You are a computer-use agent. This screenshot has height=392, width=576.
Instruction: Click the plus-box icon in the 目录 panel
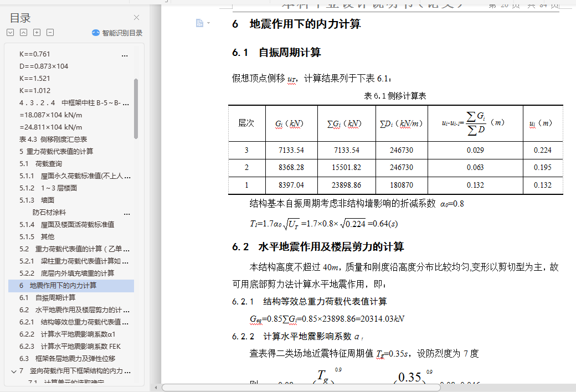tap(37, 32)
